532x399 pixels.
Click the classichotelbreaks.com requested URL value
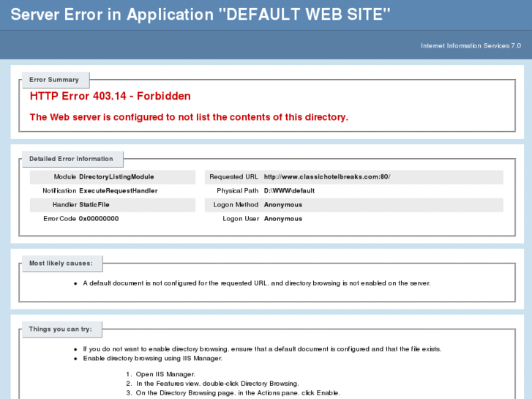pyautogui.click(x=327, y=176)
